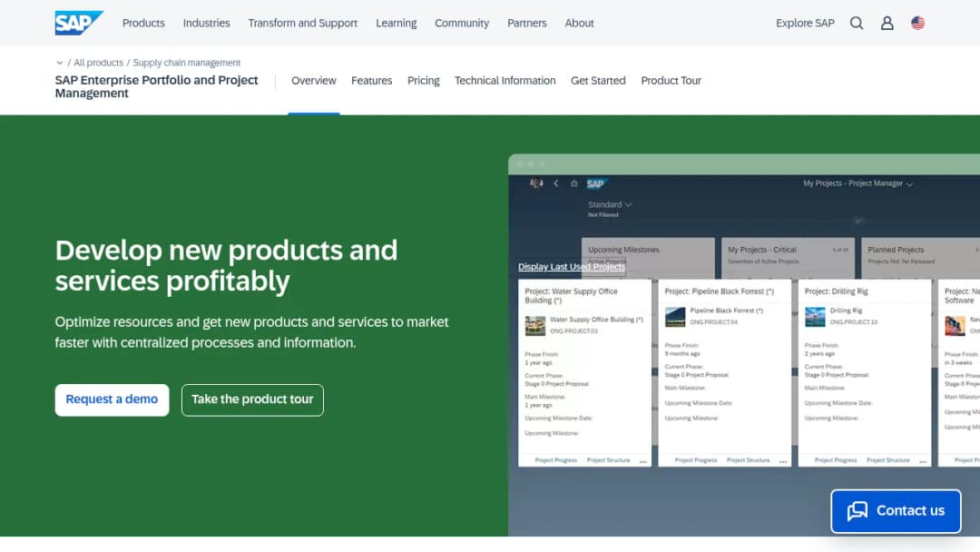Image resolution: width=980 pixels, height=552 pixels.
Task: Click the Pipeline Black Forrest project thumbnail
Action: click(675, 317)
